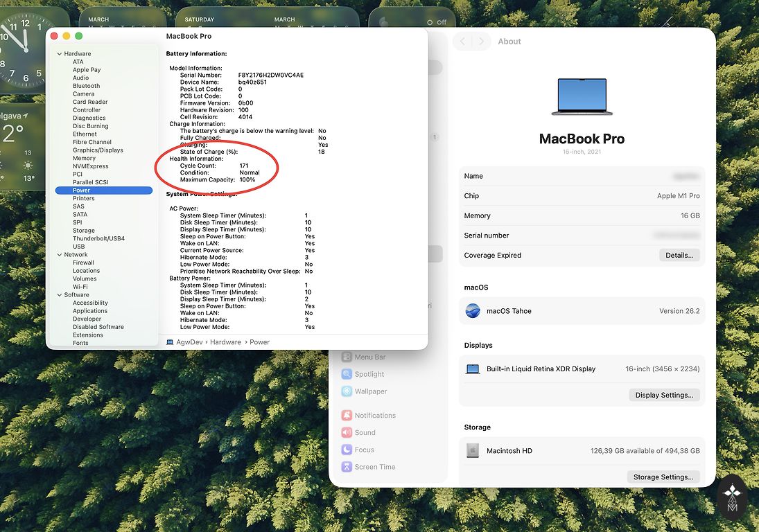
Task: Select Memory in System Information sidebar
Action: click(x=84, y=158)
